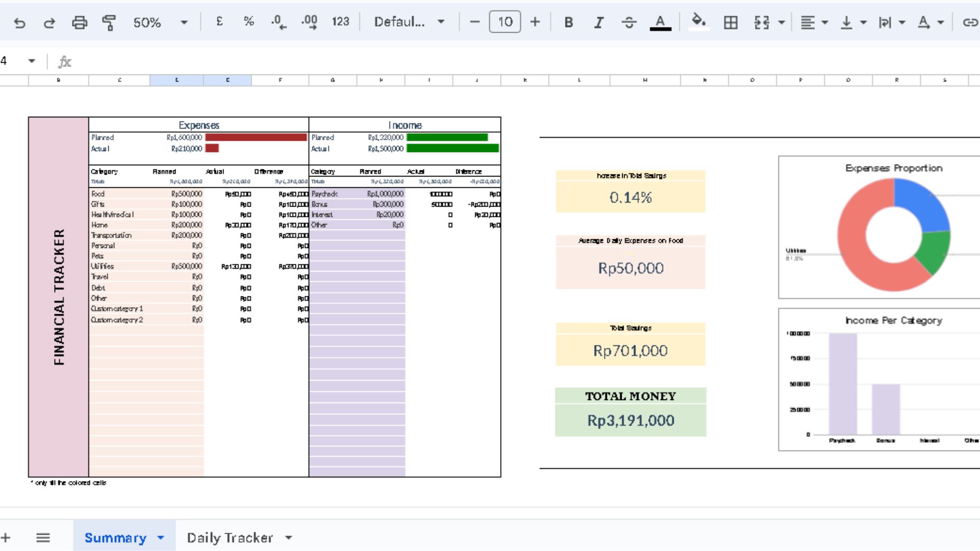Viewport: 980px width, 551px height.
Task: Select the Food planned Rp500,000 cell
Action: coord(177,194)
